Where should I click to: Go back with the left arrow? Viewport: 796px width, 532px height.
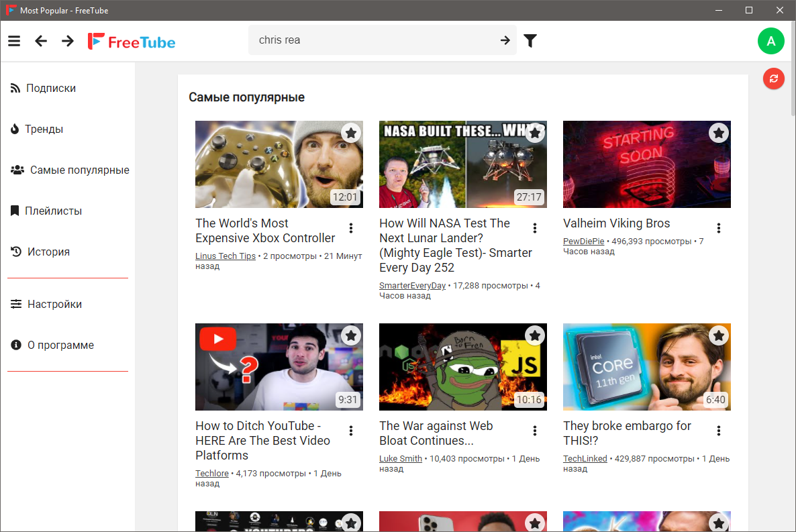(41, 41)
